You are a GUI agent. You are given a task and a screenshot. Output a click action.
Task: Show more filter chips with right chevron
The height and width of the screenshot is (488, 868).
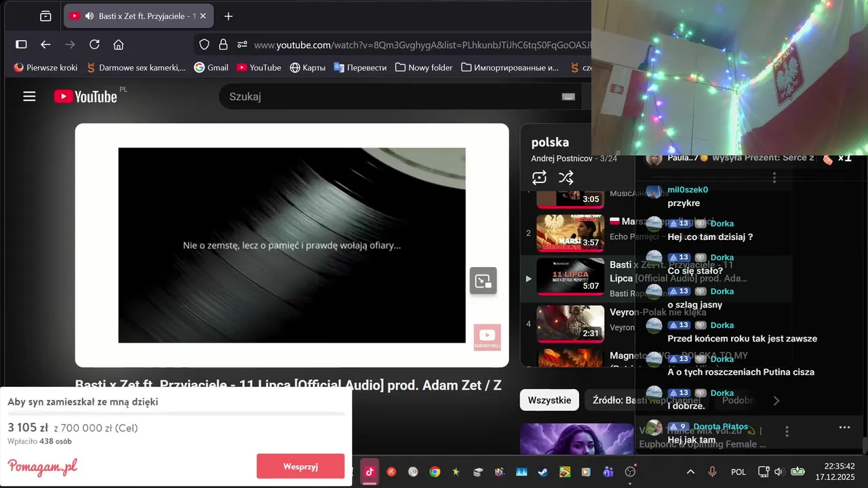tap(776, 401)
